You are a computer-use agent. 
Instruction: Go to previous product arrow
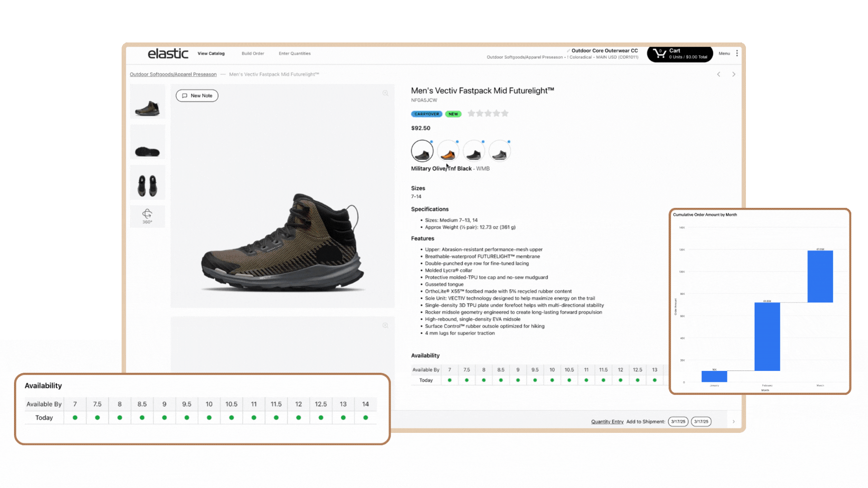718,74
